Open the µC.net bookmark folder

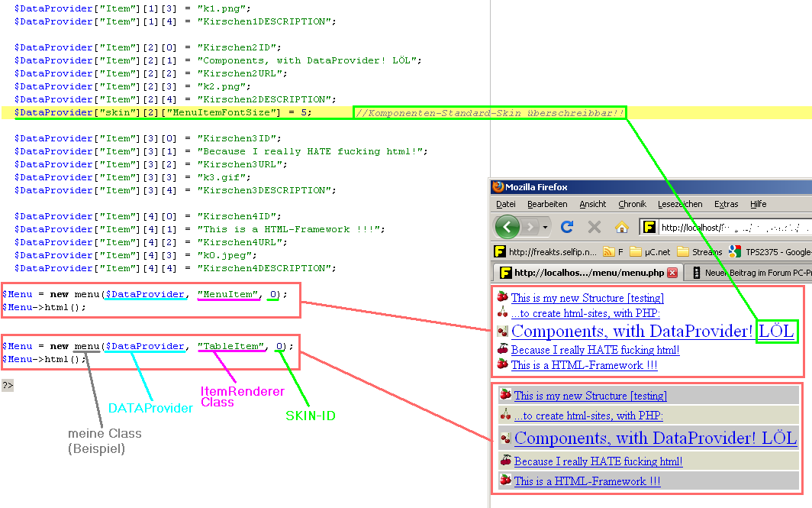coord(650,252)
